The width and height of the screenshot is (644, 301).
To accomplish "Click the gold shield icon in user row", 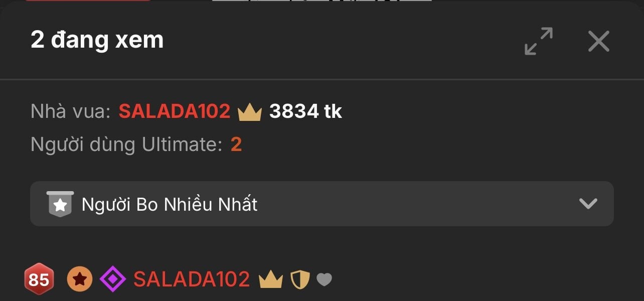I will click(x=300, y=279).
